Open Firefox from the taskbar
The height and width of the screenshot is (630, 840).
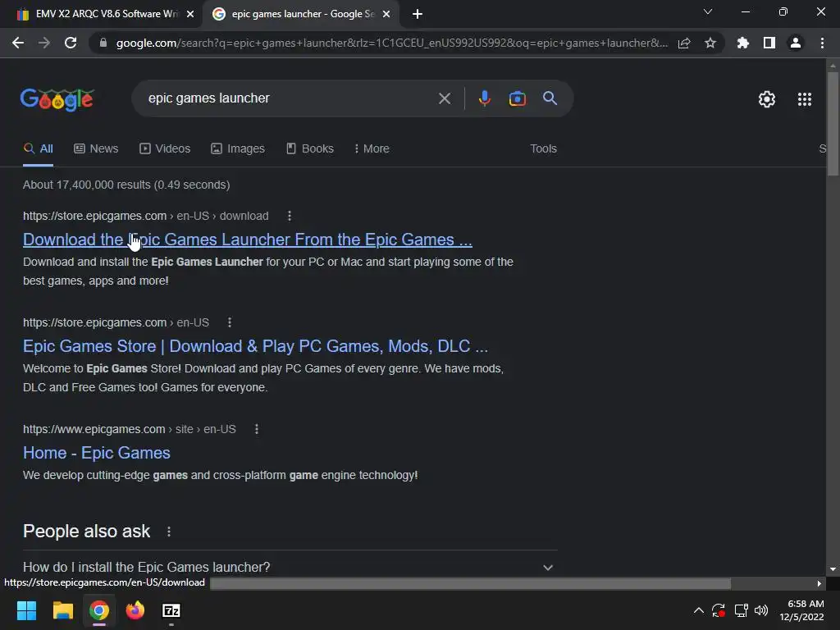pos(135,610)
